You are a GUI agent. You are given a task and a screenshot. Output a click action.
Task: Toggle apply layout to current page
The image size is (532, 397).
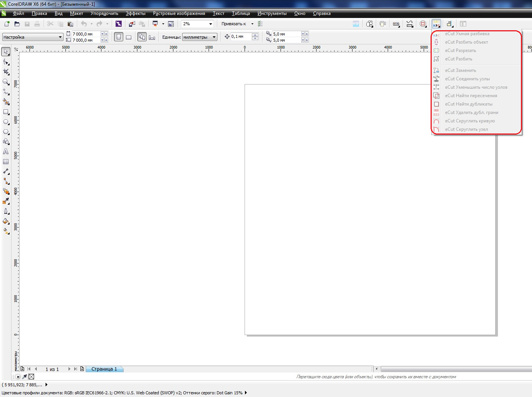coord(152,37)
